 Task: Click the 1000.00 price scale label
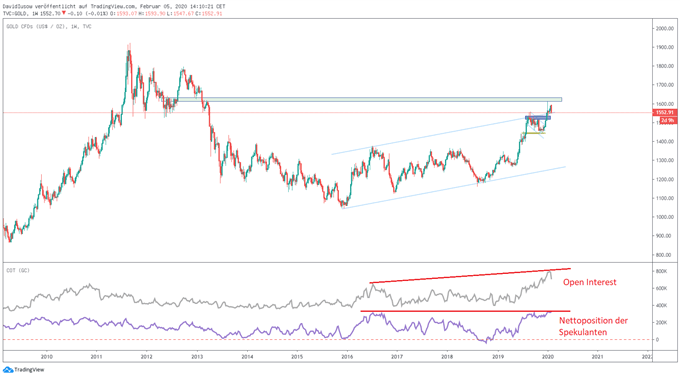click(x=665, y=217)
